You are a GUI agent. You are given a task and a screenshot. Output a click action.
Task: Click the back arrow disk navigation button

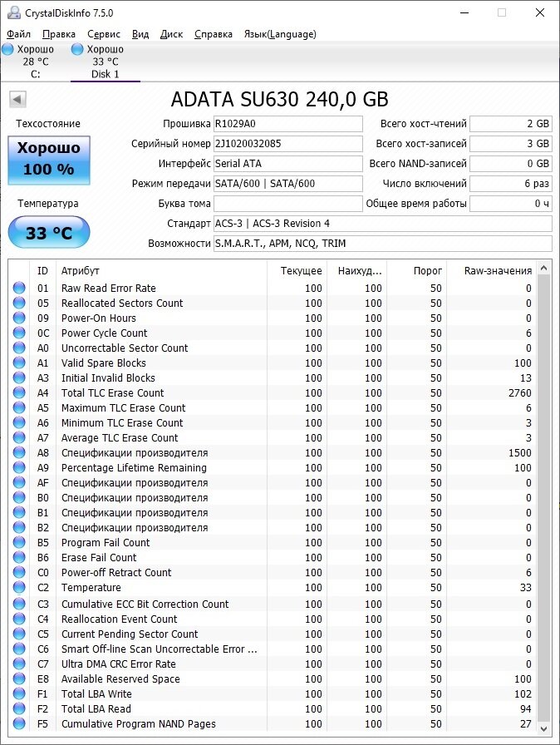point(17,99)
